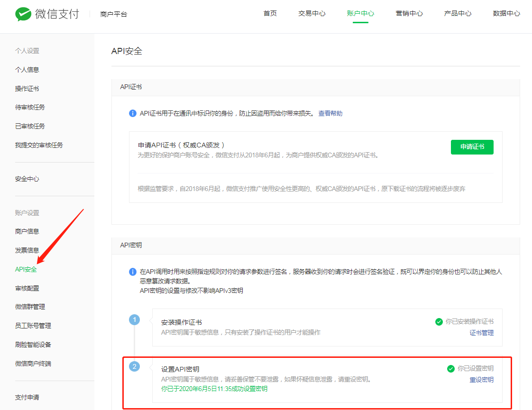The height and width of the screenshot is (410, 532).
Task: Open 微信群管理 in the sidebar
Action: [30, 307]
